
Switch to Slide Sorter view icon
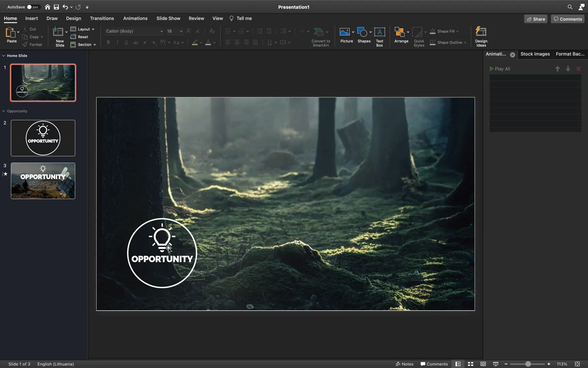coord(471,364)
